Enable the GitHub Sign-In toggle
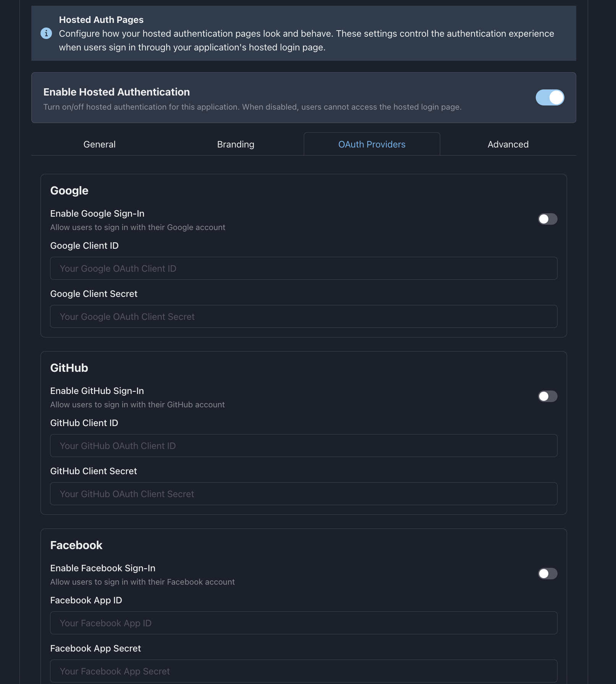The height and width of the screenshot is (684, 616). coord(548,396)
